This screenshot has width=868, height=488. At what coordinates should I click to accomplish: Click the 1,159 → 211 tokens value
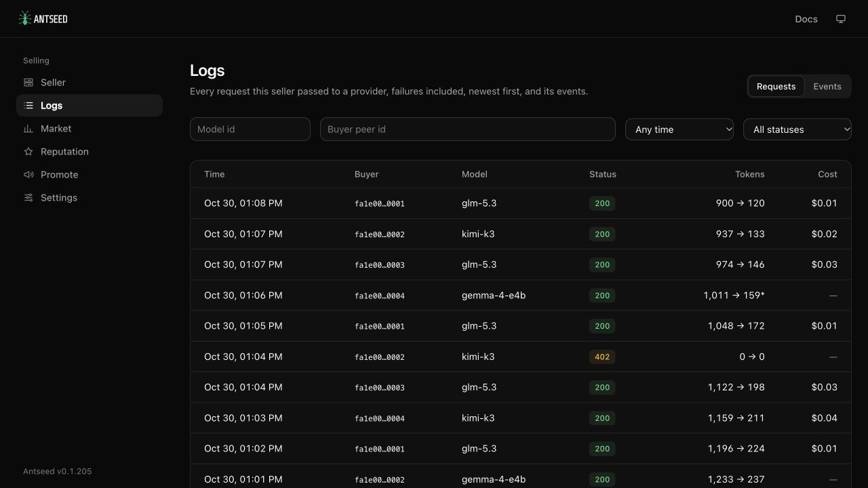[x=736, y=418]
